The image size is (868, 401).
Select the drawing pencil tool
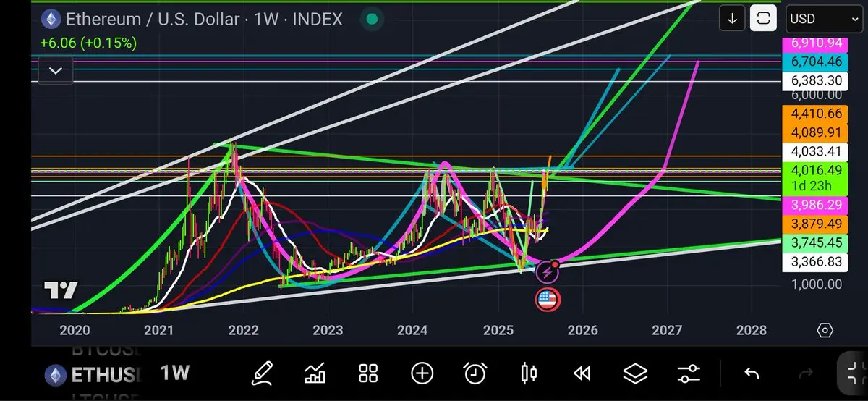coord(262,373)
